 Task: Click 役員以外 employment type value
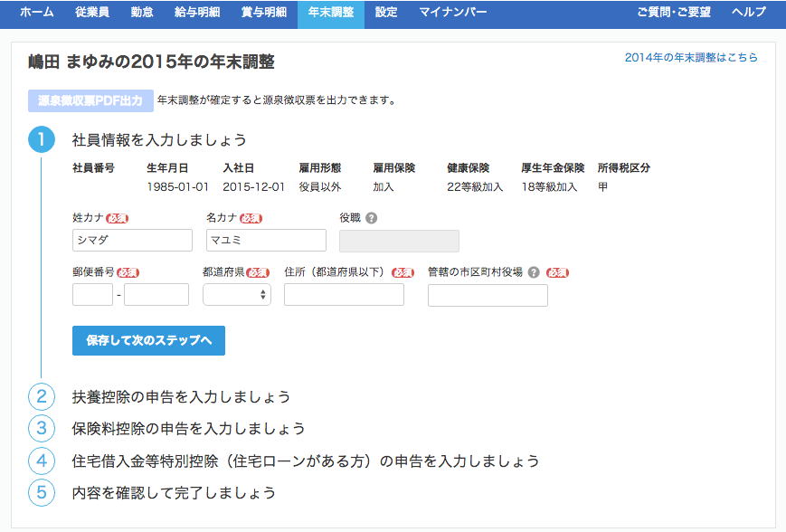[320, 187]
